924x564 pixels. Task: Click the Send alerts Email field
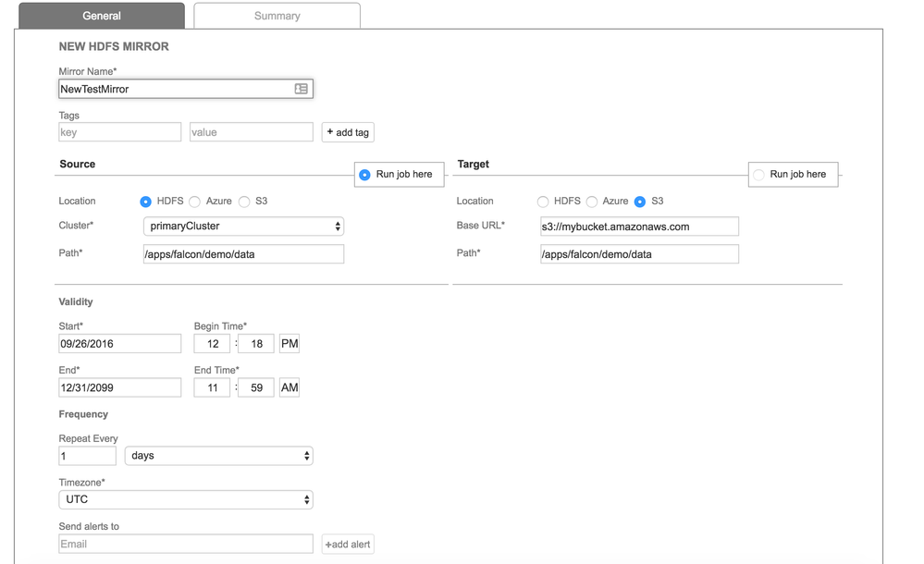[x=186, y=544]
